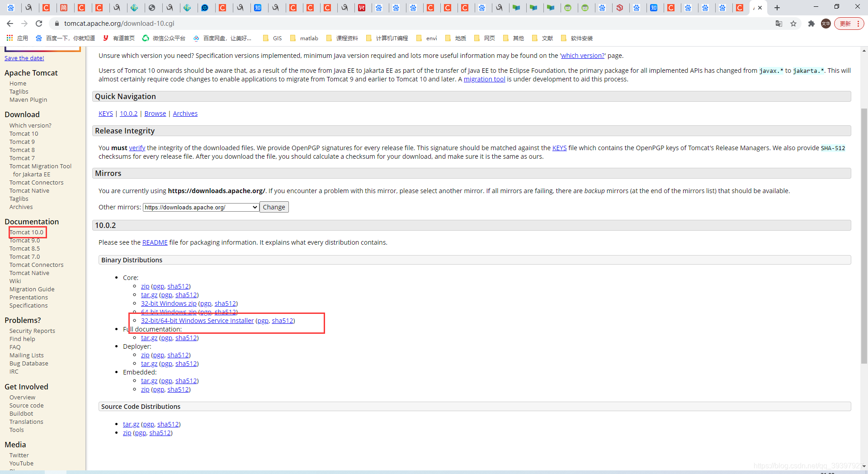Open the verify integrity link
Viewport: 868px width, 474px height.
tap(137, 148)
